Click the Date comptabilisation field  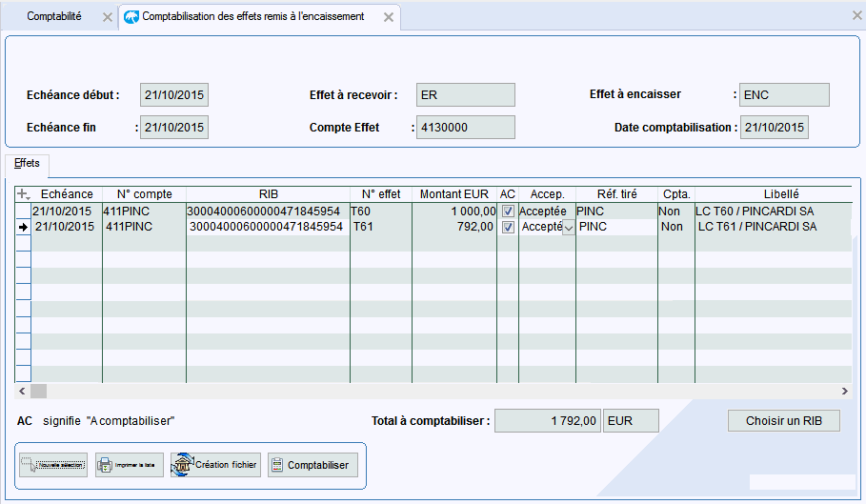(774, 127)
